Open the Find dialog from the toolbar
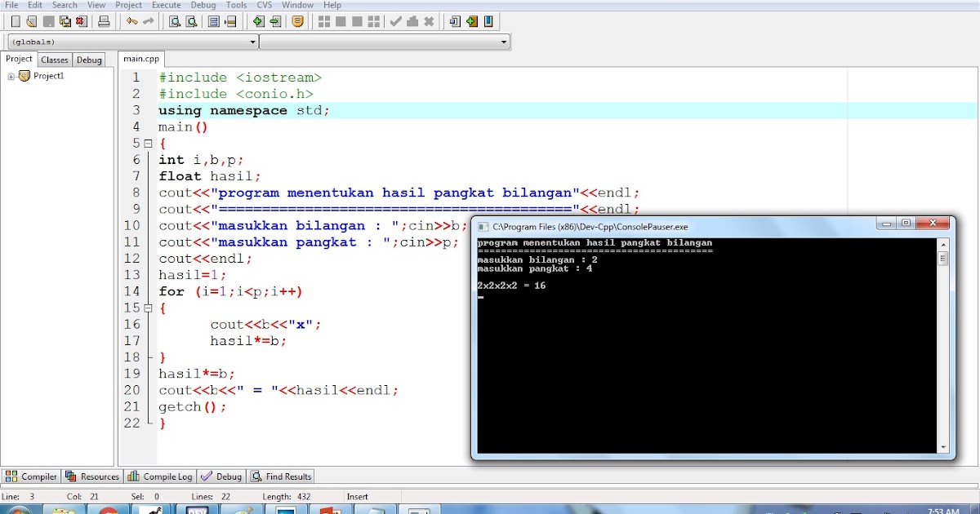Viewport: 980px width, 514px height. (x=174, y=21)
